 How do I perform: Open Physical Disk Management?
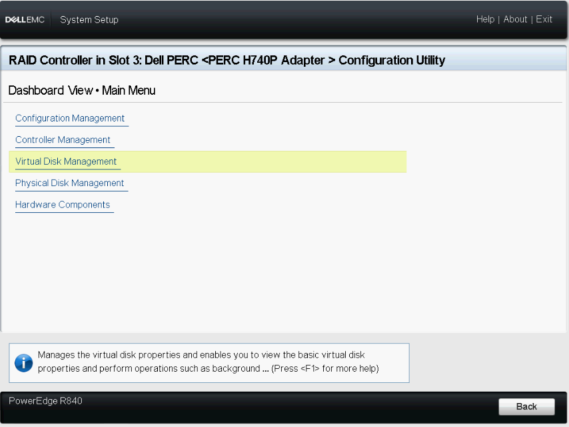[x=69, y=183]
